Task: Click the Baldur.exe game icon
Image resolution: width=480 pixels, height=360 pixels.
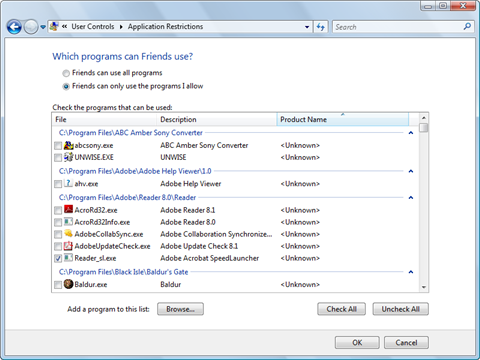Action: (x=68, y=284)
